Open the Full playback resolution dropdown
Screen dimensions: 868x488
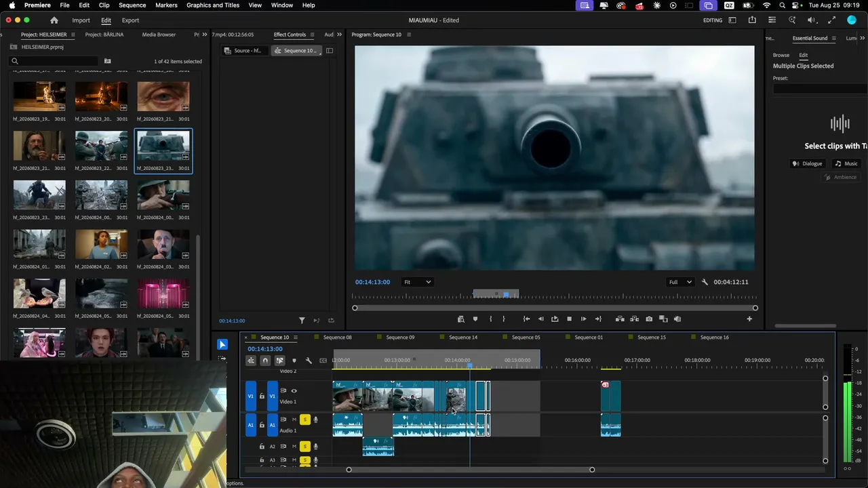pyautogui.click(x=679, y=282)
